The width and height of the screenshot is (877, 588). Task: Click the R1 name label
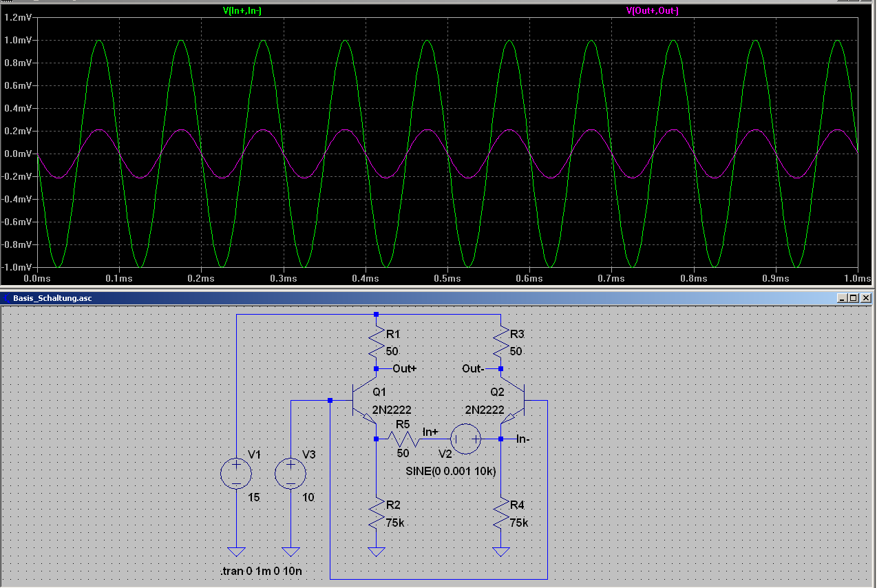pos(393,334)
